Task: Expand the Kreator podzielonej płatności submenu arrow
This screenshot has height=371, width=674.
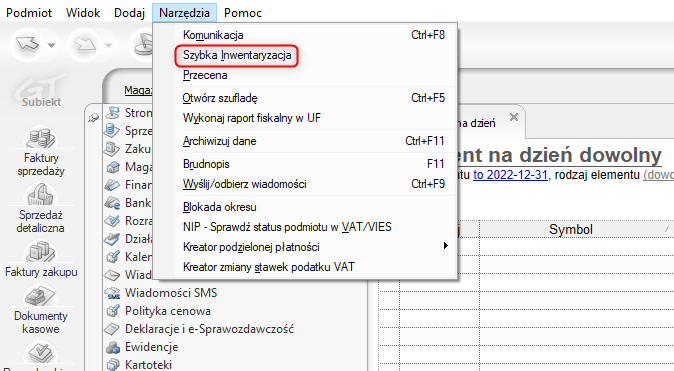Action: (x=445, y=245)
